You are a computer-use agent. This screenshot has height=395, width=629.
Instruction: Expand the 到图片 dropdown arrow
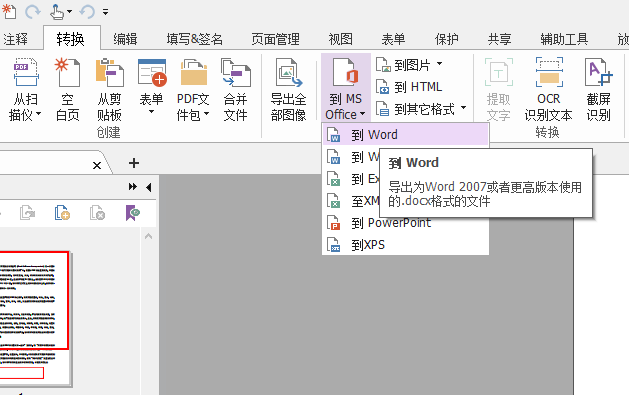[439, 63]
